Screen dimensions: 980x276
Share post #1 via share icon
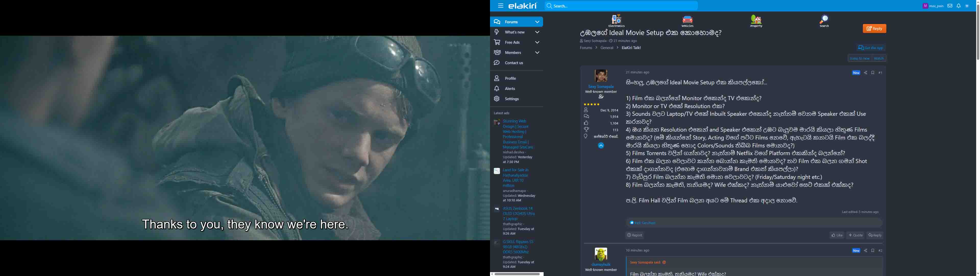tap(865, 73)
